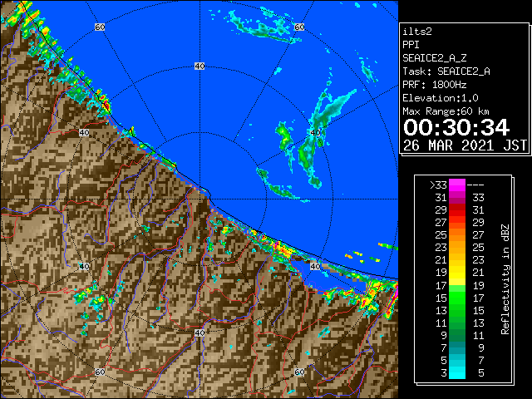Click the 'SEAICE2_A_Z' product name
The height and width of the screenshot is (399, 532).
pos(435,58)
